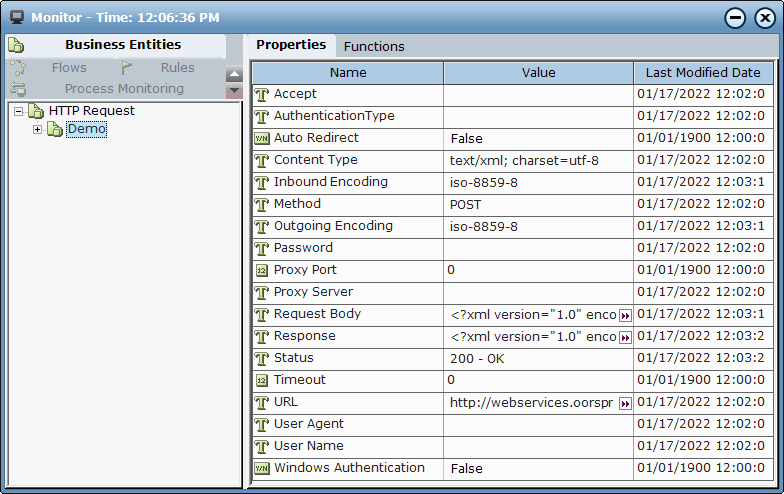Click the Business Entities folder icon
784x494 pixels.
tap(17, 45)
